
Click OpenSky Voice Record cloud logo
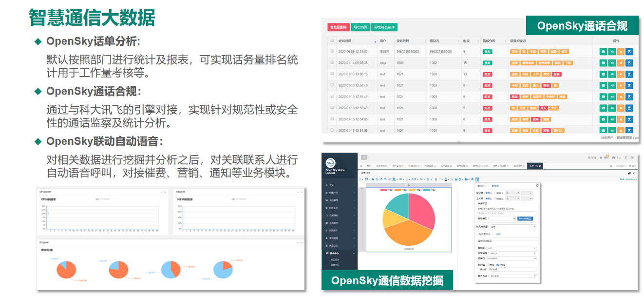pos(330,162)
